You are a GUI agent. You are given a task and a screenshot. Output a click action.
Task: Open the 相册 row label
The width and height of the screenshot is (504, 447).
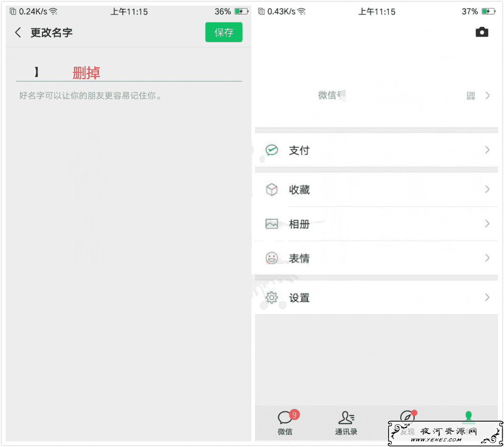pyautogui.click(x=299, y=224)
